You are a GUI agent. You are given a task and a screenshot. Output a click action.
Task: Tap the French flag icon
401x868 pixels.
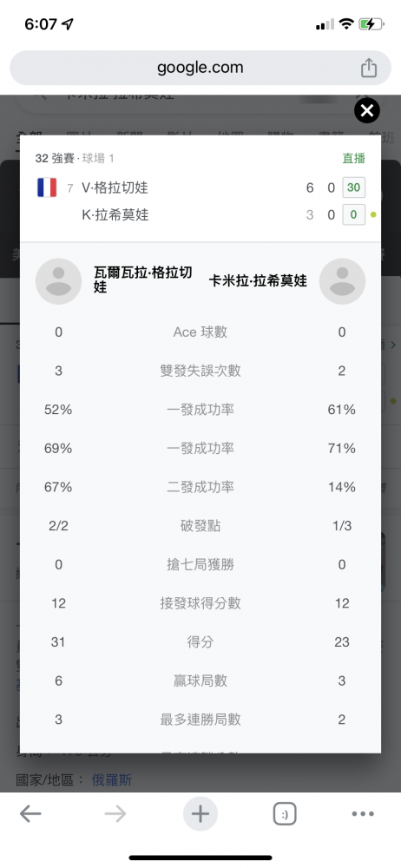click(47, 187)
